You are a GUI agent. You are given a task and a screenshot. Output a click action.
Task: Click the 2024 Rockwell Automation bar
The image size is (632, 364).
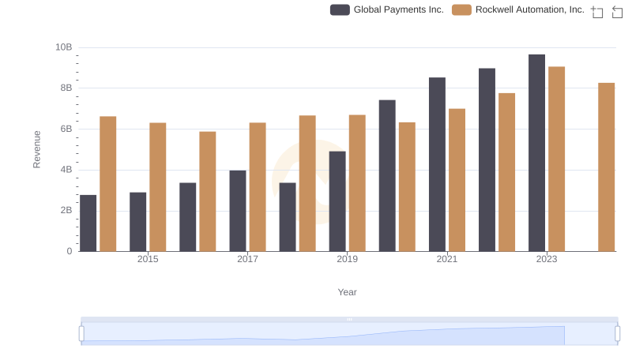(x=606, y=167)
